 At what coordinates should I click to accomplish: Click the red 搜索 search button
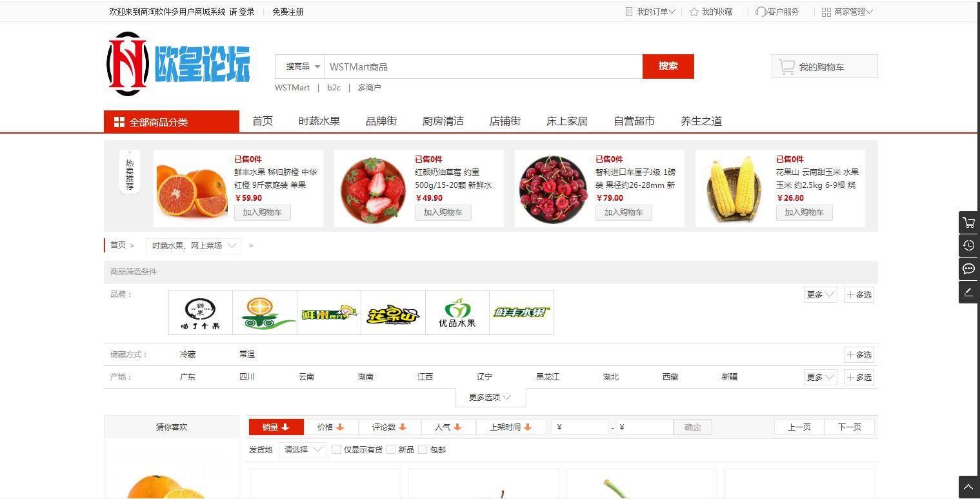(x=668, y=66)
